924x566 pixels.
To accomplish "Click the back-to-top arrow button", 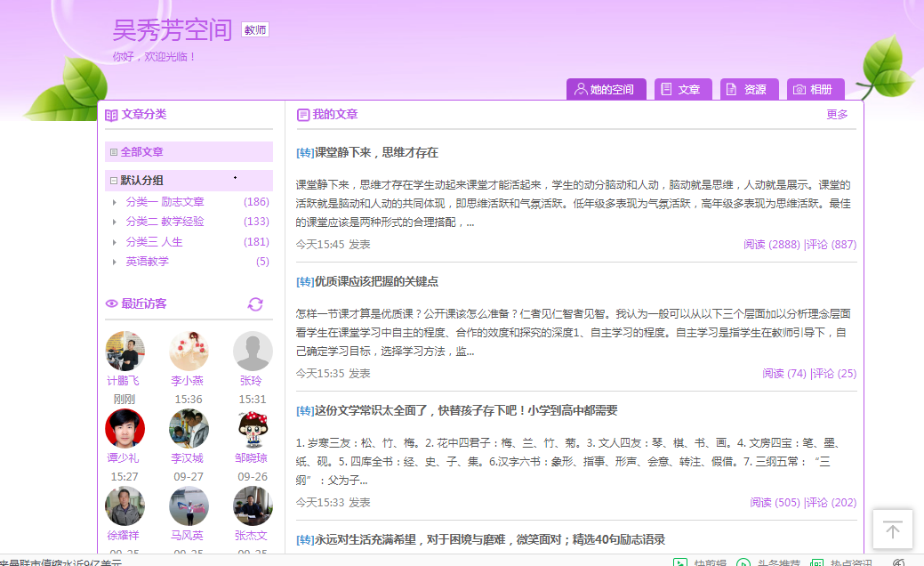I will pyautogui.click(x=893, y=530).
